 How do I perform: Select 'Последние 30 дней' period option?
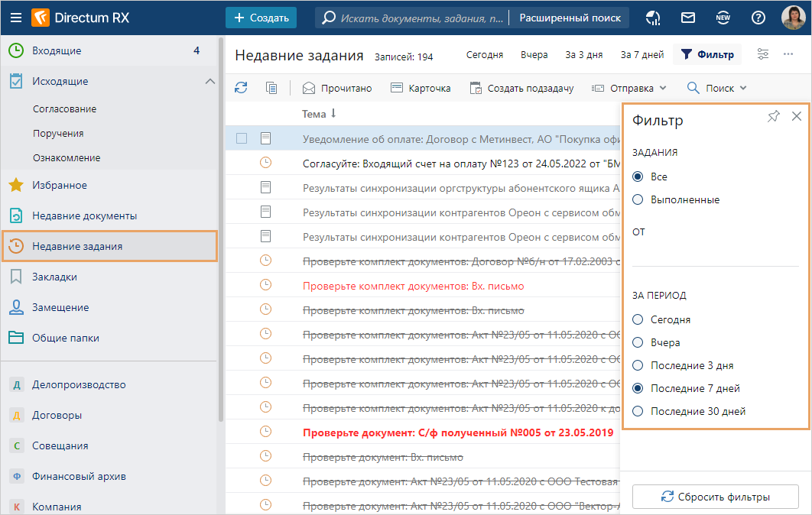pos(638,411)
